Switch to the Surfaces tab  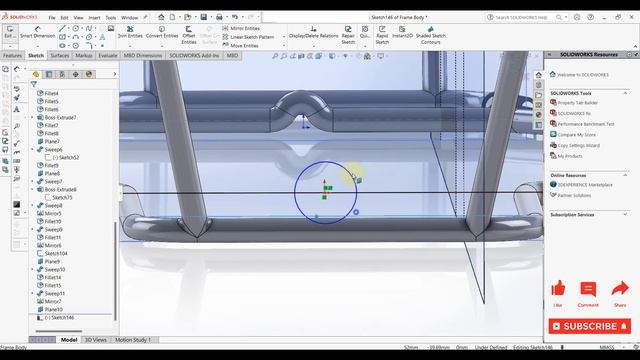[x=60, y=56]
